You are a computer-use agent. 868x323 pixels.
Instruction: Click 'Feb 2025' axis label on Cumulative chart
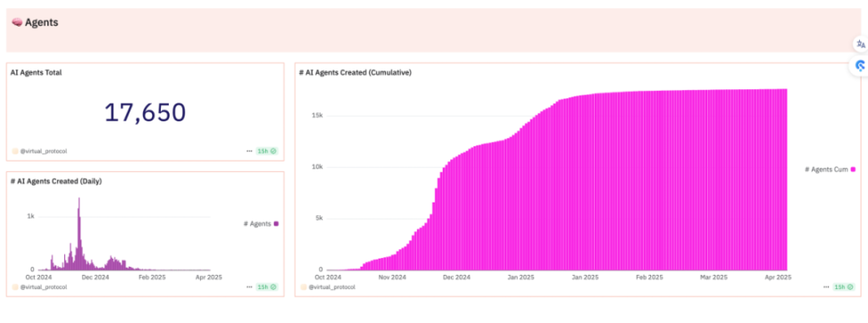point(649,277)
